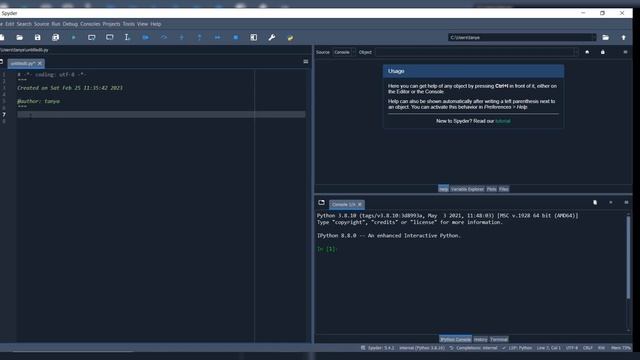This screenshot has height=360, width=640.
Task: Expand the working directory path dropdown
Action: tap(593, 38)
